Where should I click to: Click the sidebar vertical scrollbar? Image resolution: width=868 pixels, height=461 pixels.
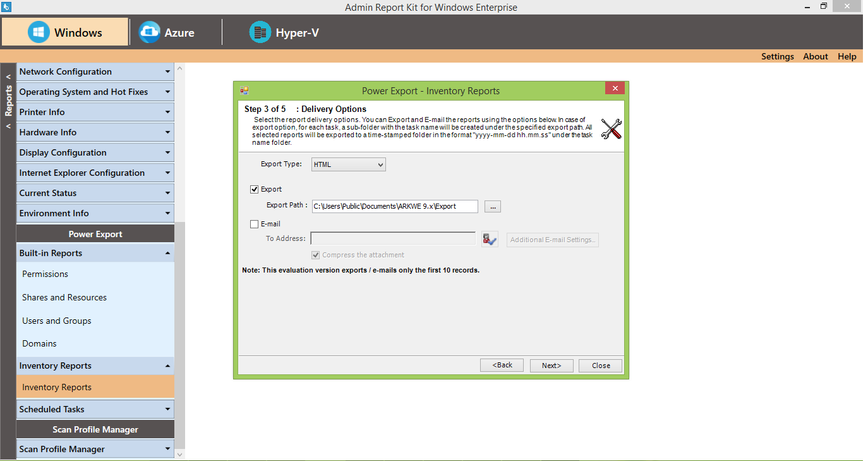(180, 335)
